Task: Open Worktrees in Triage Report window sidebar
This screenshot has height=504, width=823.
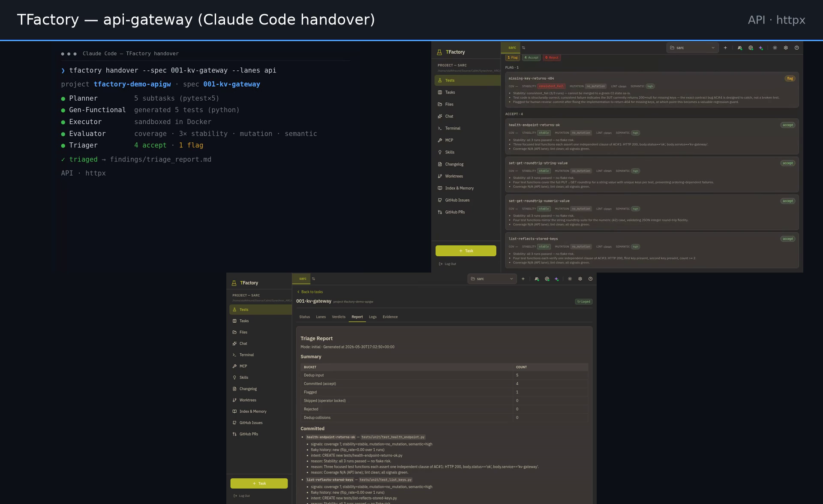Action: click(x=261, y=400)
